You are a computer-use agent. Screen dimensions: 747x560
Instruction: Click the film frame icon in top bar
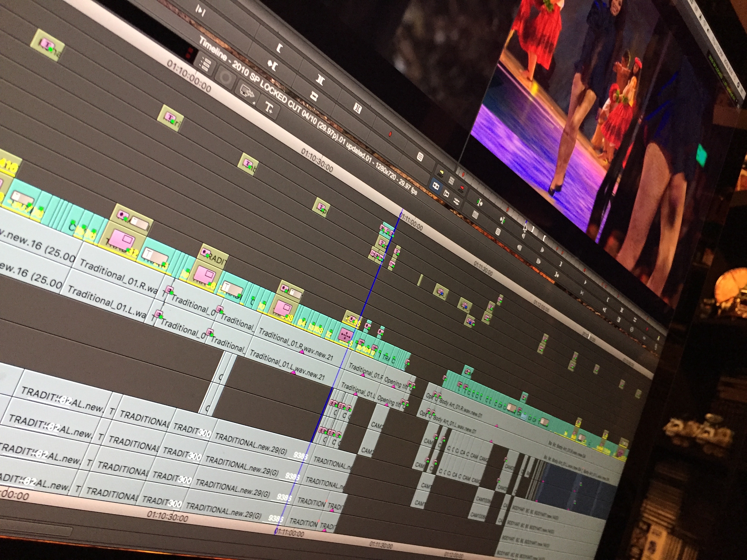[x=314, y=97]
